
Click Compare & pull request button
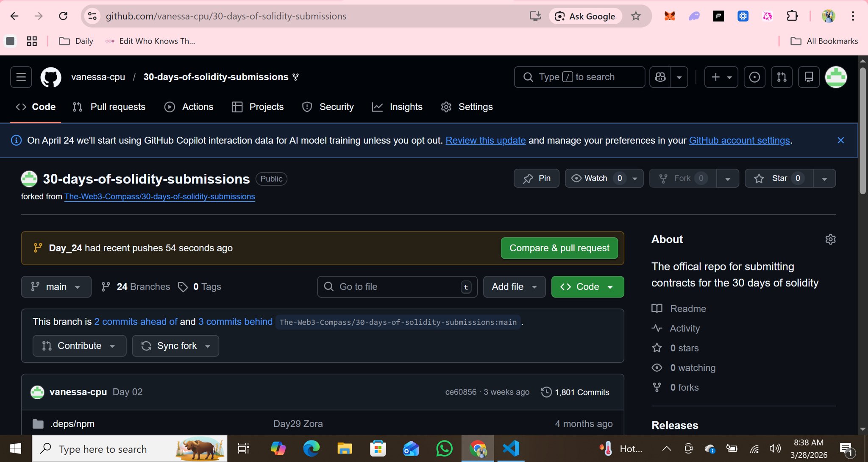point(559,248)
